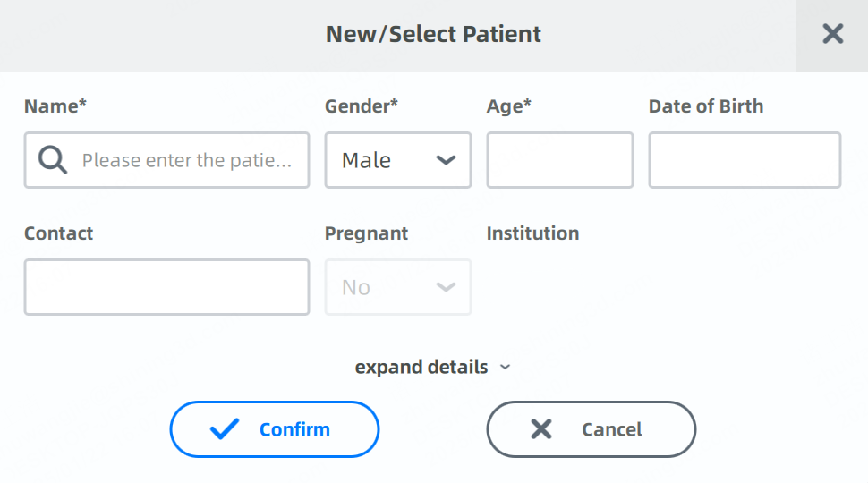The image size is (868, 483).
Task: Confirm the patient selection
Action: coord(275,429)
